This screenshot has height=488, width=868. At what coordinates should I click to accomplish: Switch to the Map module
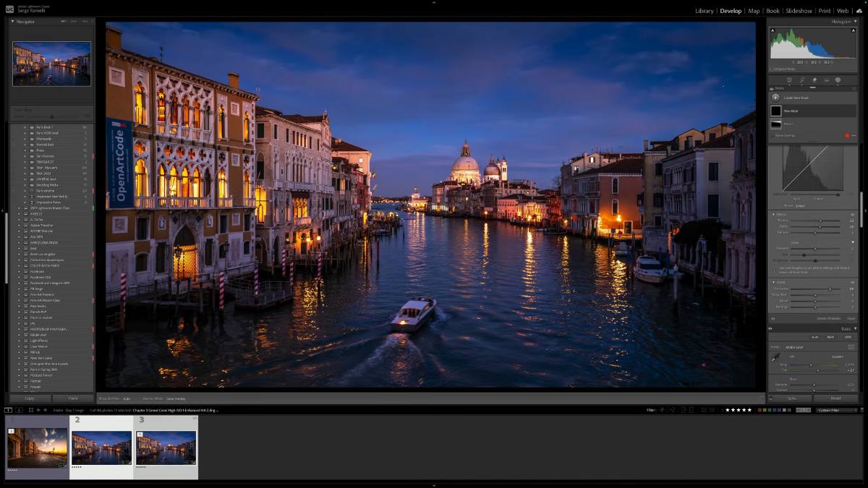754,11
